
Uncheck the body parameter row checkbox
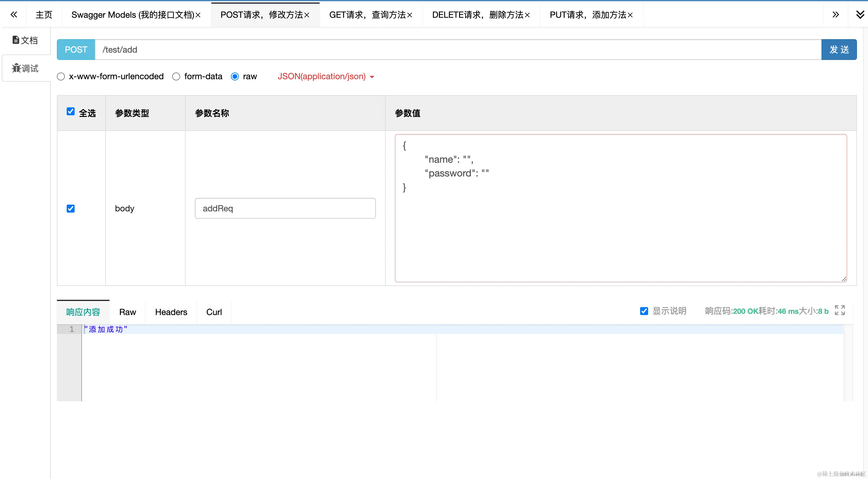(70, 208)
